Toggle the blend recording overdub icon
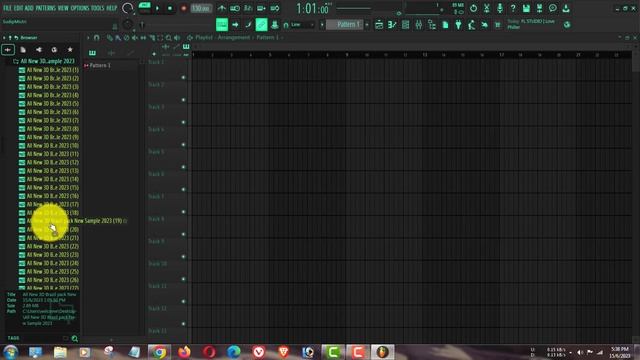640x360 pixels. tap(261, 8)
